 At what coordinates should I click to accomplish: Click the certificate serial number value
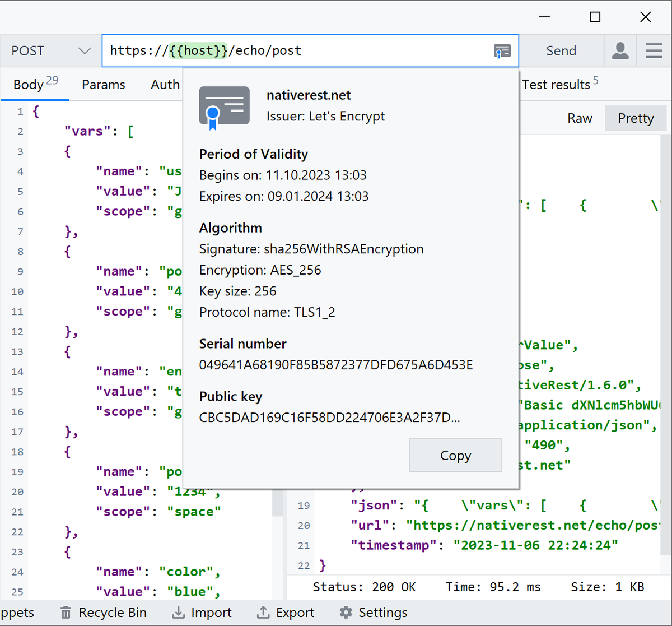coord(336,365)
